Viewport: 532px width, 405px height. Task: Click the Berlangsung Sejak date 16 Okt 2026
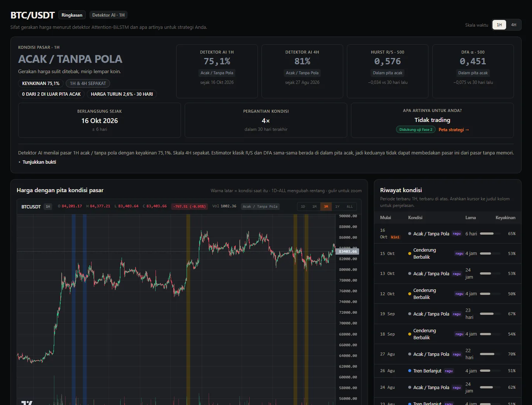(100, 121)
